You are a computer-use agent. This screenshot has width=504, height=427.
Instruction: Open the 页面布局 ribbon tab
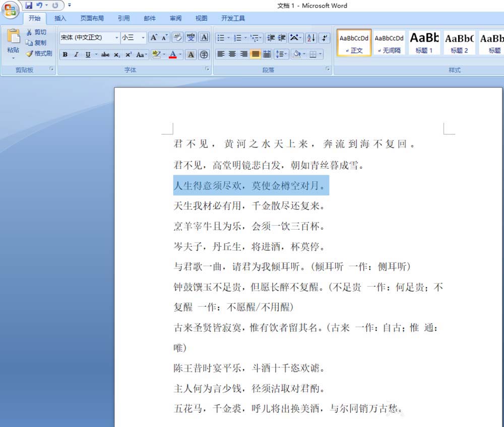[x=92, y=18]
